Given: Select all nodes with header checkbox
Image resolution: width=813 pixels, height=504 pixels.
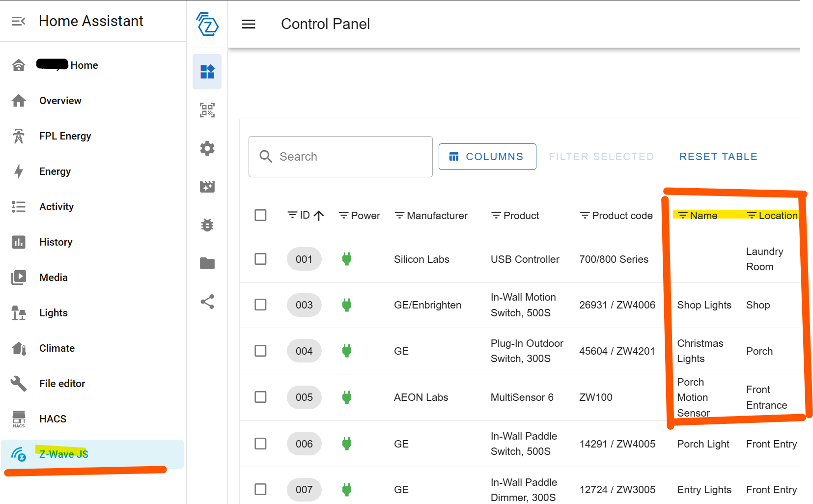Looking at the screenshot, I should (260, 215).
